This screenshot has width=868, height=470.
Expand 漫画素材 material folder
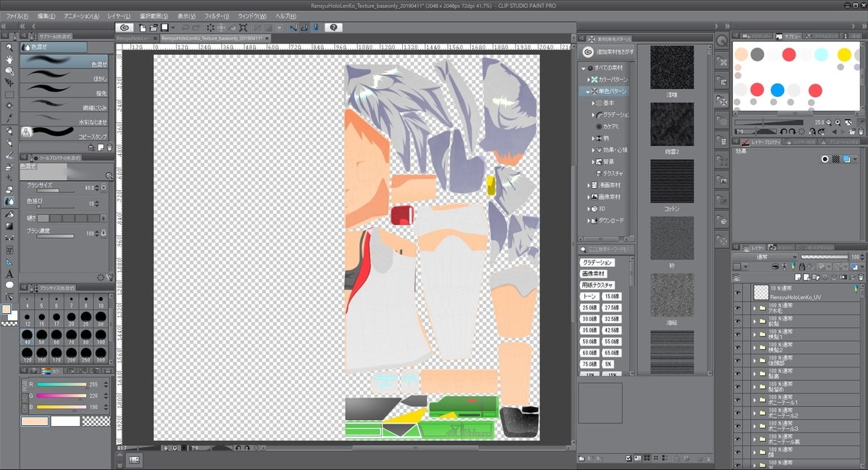coord(588,185)
